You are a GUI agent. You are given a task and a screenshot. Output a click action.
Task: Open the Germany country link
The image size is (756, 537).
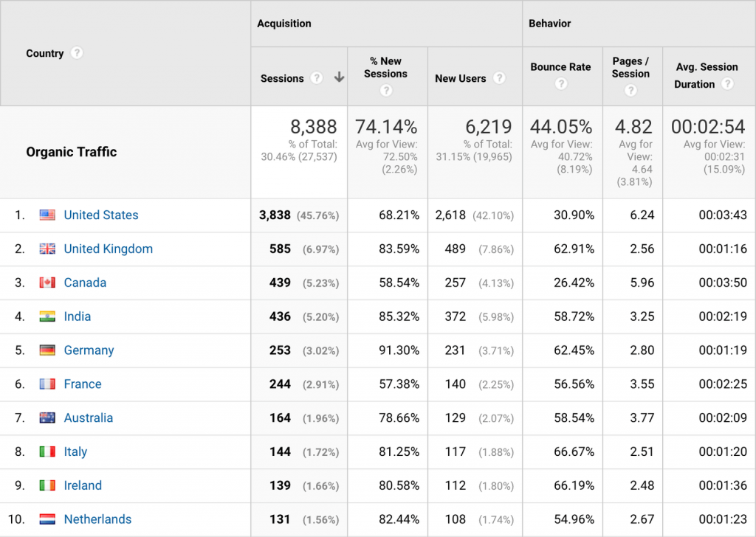click(89, 350)
